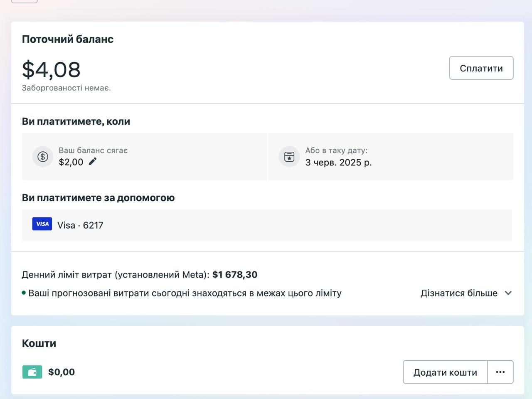Select the Visa · 6217 payment method
Screen dimensions: 532x399
coord(267,225)
